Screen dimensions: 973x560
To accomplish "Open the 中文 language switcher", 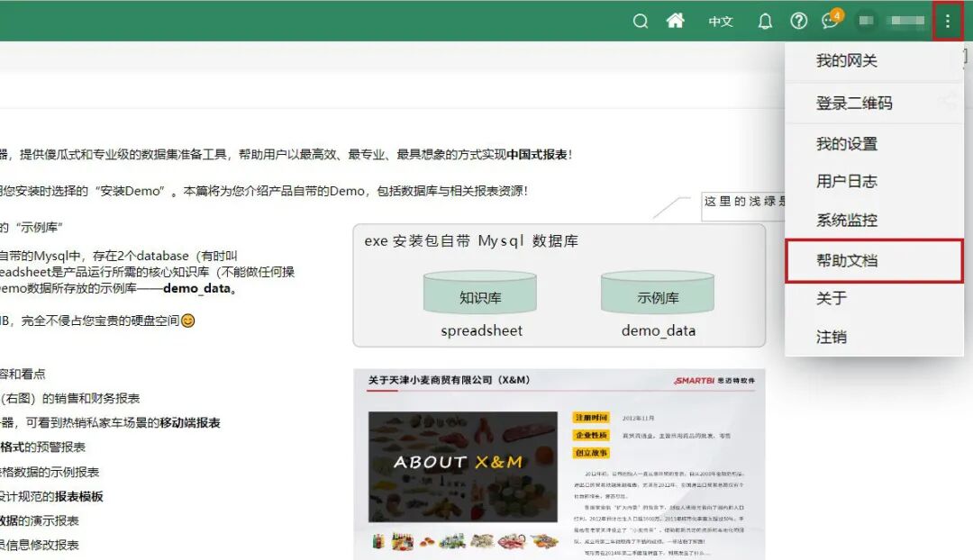I will click(x=720, y=21).
